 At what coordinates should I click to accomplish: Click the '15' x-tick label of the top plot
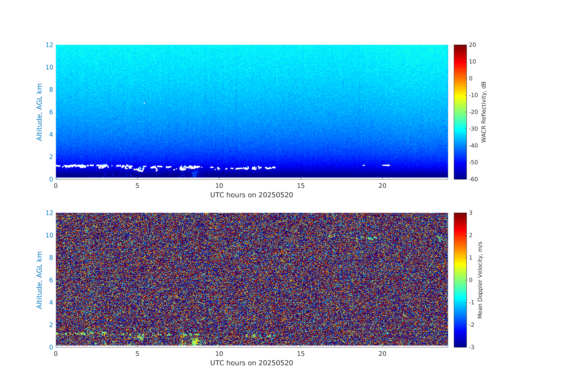click(x=301, y=186)
